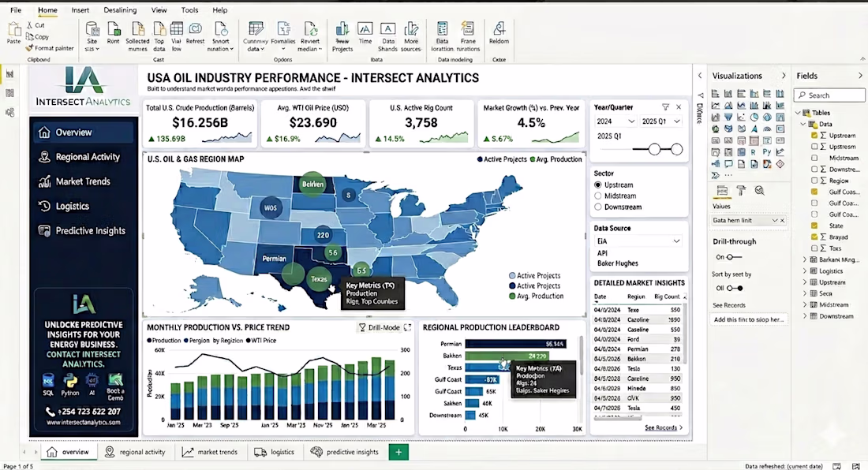Click the Permian bar in leaderboard
Image resolution: width=868 pixels, height=470 pixels.
(x=515, y=344)
